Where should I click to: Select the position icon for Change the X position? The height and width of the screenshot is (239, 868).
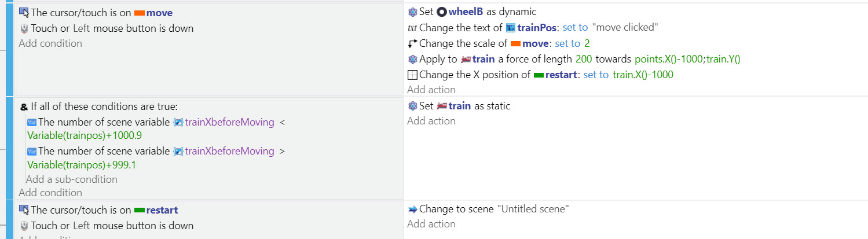pyautogui.click(x=412, y=75)
